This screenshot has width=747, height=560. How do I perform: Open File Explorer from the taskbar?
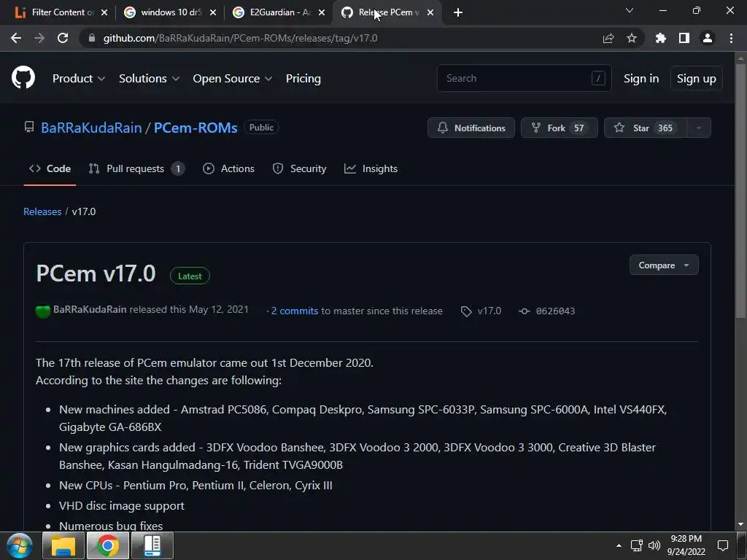[63, 545]
